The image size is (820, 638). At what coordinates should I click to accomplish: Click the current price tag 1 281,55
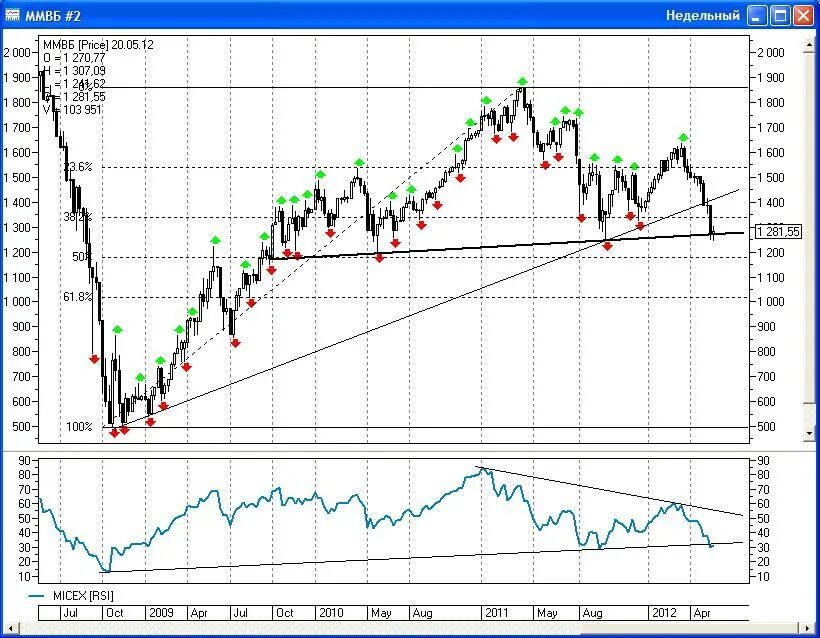(x=778, y=231)
